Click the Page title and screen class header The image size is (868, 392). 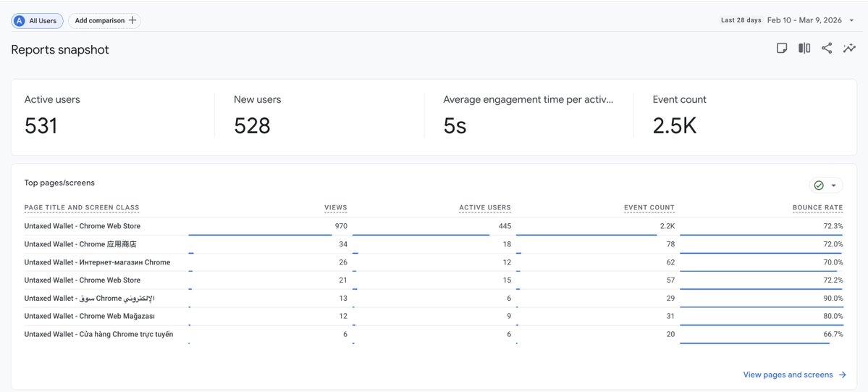[x=82, y=208]
